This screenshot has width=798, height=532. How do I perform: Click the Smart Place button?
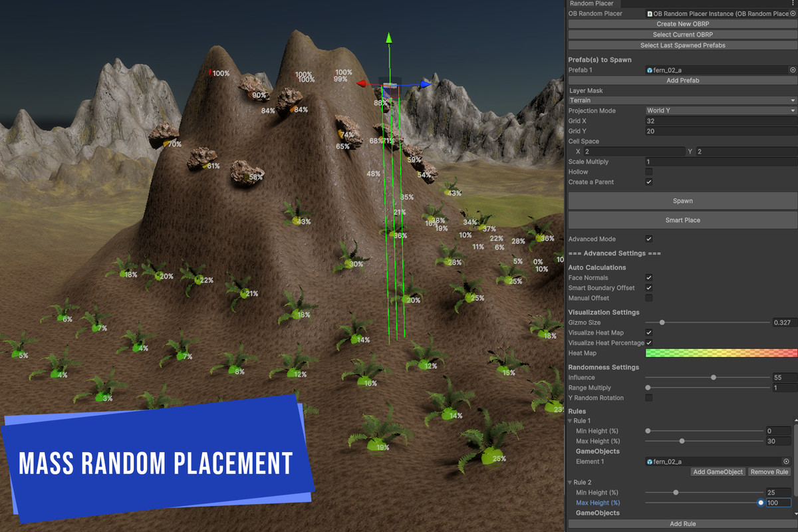pos(682,220)
